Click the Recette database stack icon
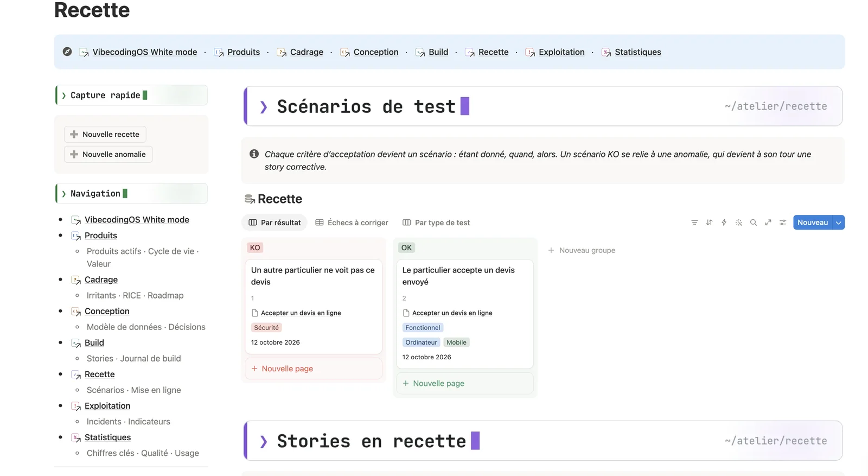Viewport: 868px width, 476px height. coord(250,199)
